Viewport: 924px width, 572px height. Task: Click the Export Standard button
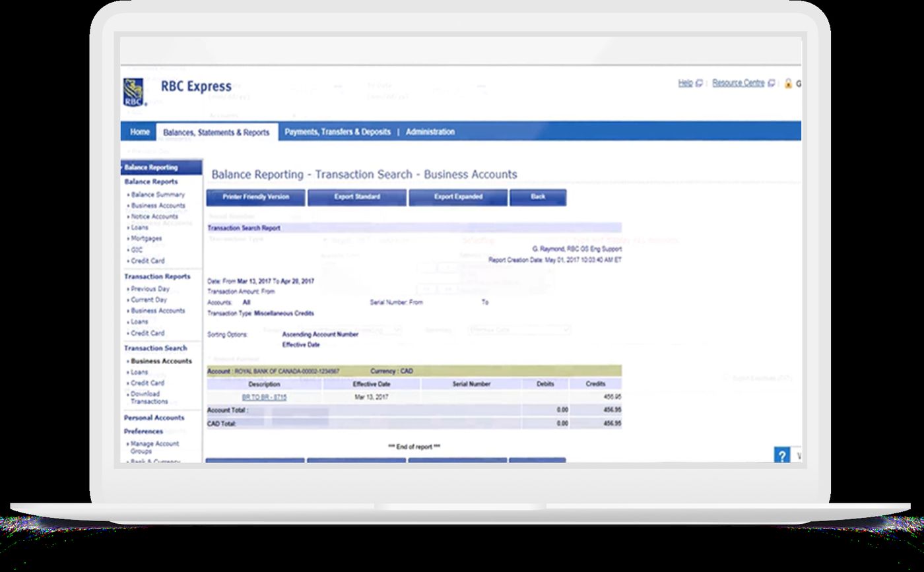(357, 197)
